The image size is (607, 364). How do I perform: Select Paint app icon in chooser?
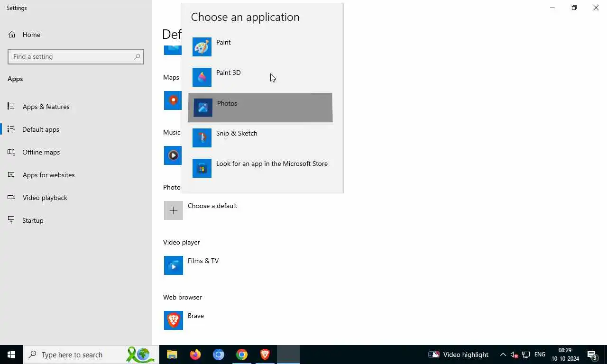202,47
